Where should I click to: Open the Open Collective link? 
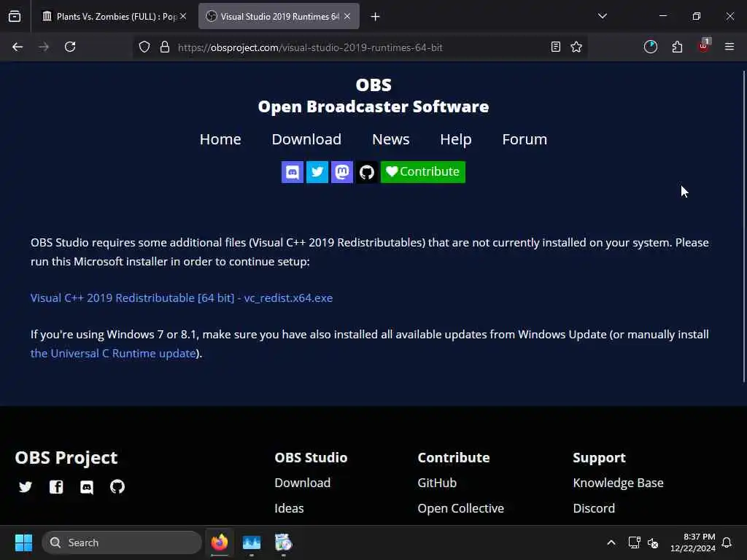tap(461, 508)
